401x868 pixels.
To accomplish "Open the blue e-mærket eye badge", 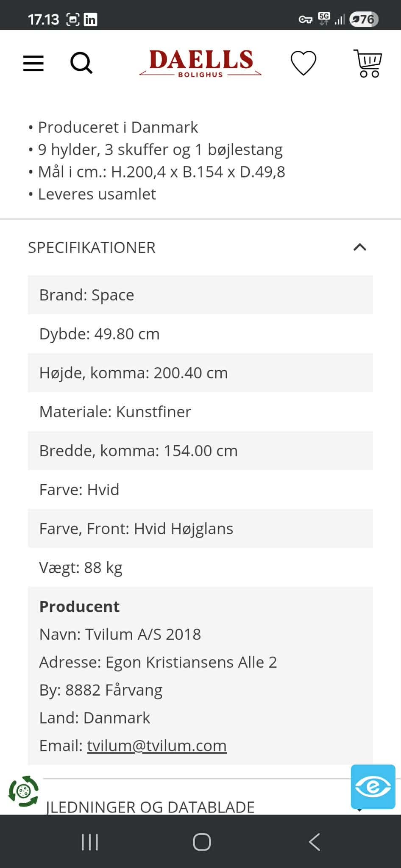I will click(x=373, y=787).
